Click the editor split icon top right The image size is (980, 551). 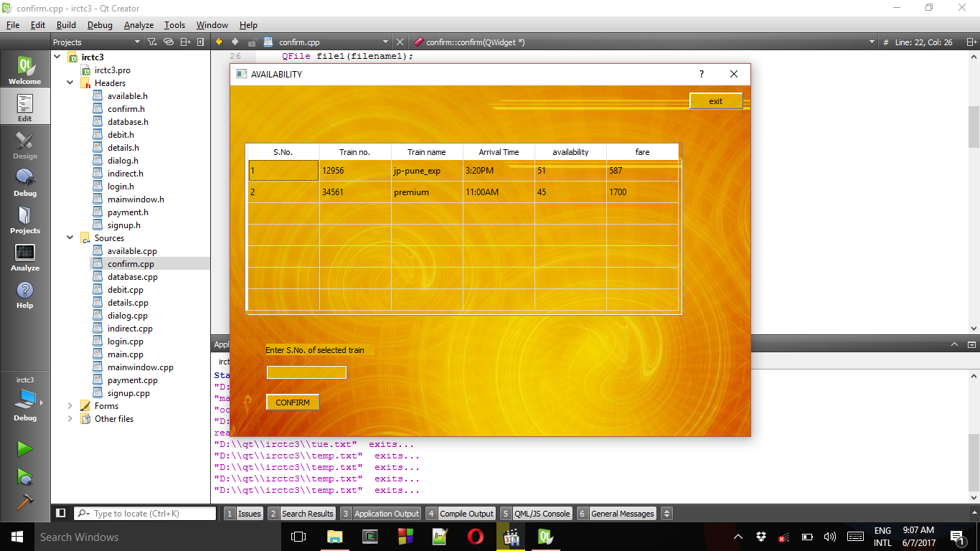click(x=971, y=42)
